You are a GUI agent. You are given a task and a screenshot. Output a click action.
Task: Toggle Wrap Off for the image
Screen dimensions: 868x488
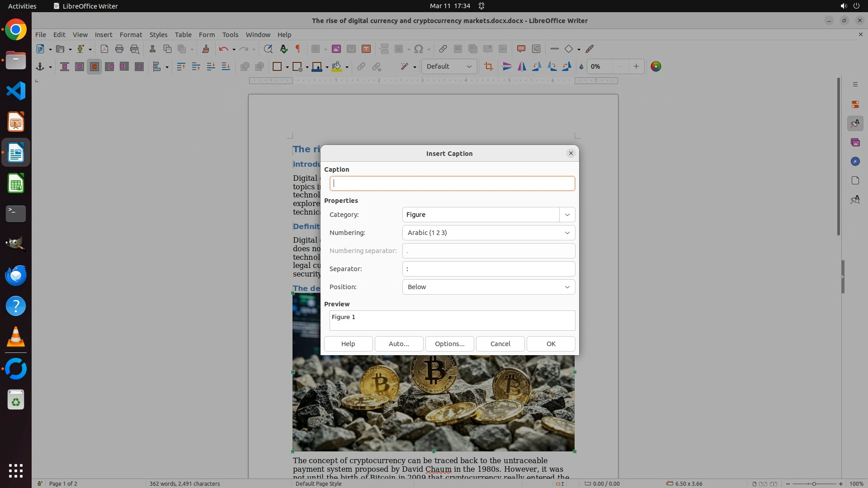(64, 66)
